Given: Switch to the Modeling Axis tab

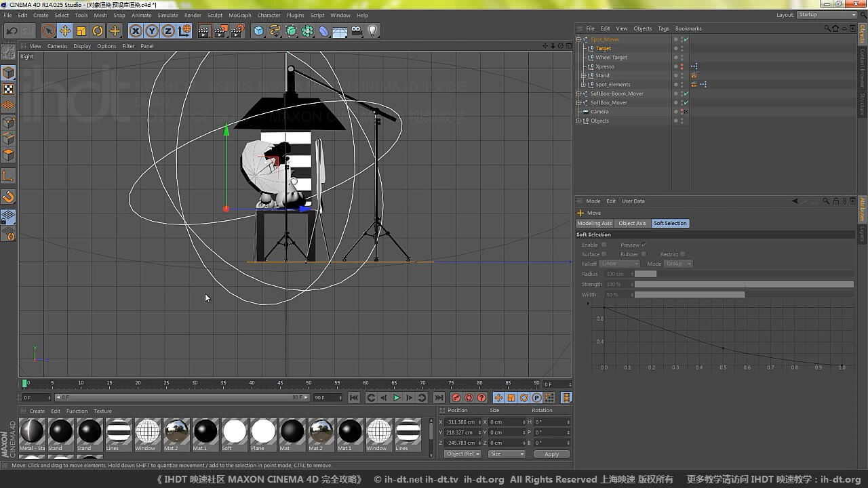Looking at the screenshot, I should (594, 223).
